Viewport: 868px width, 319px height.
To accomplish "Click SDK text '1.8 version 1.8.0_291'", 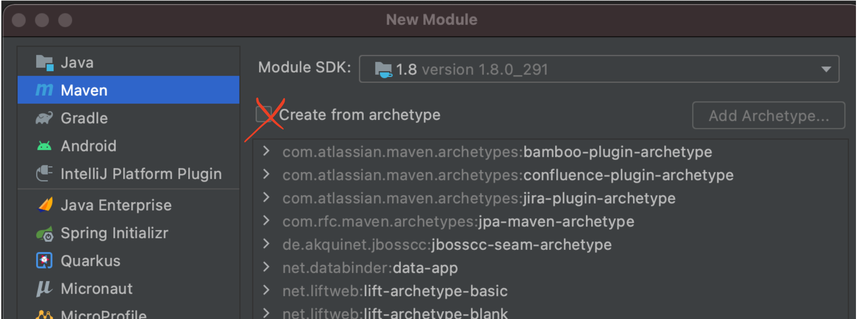I will coord(472,70).
